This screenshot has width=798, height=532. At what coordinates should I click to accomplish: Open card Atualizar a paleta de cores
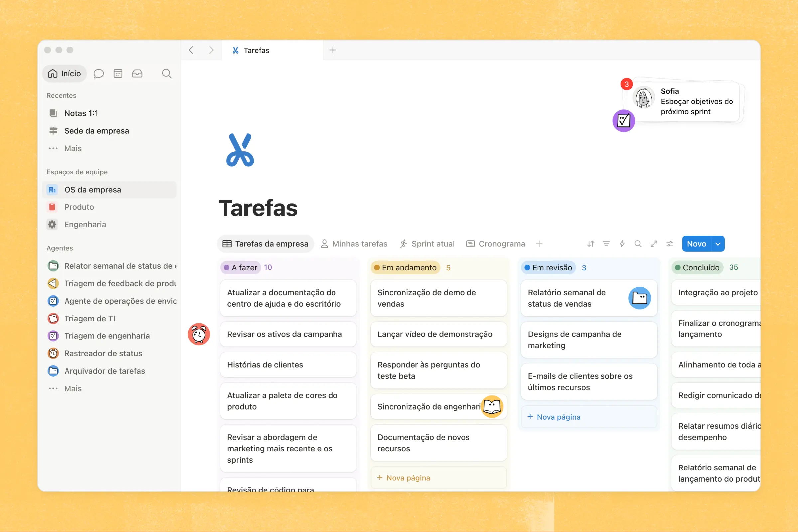288,401
